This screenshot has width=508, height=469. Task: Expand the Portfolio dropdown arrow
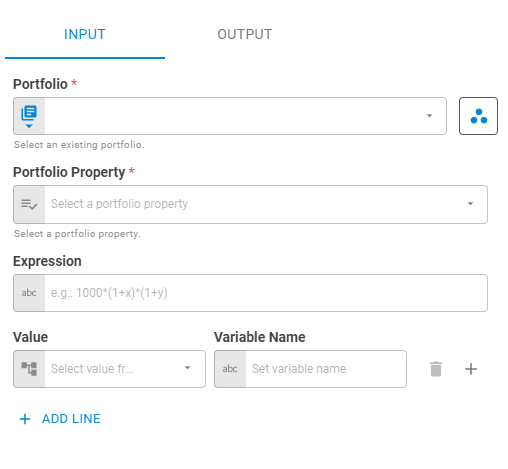click(x=429, y=116)
